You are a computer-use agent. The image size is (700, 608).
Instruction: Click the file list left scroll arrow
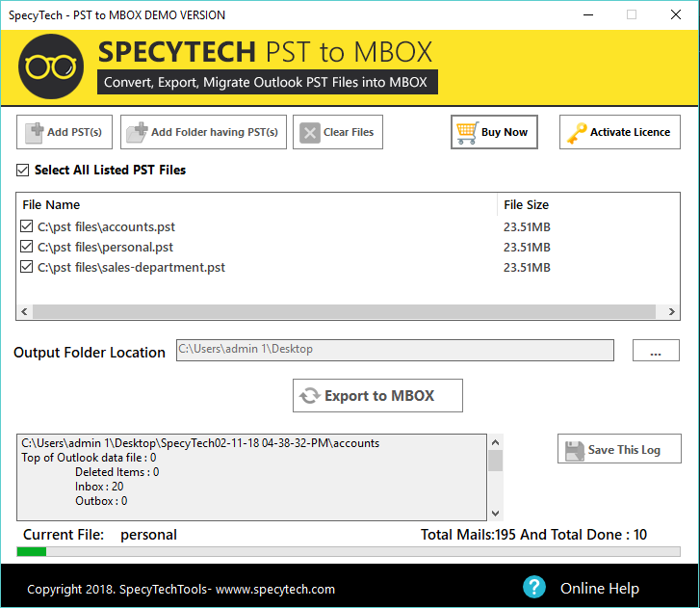click(x=25, y=312)
